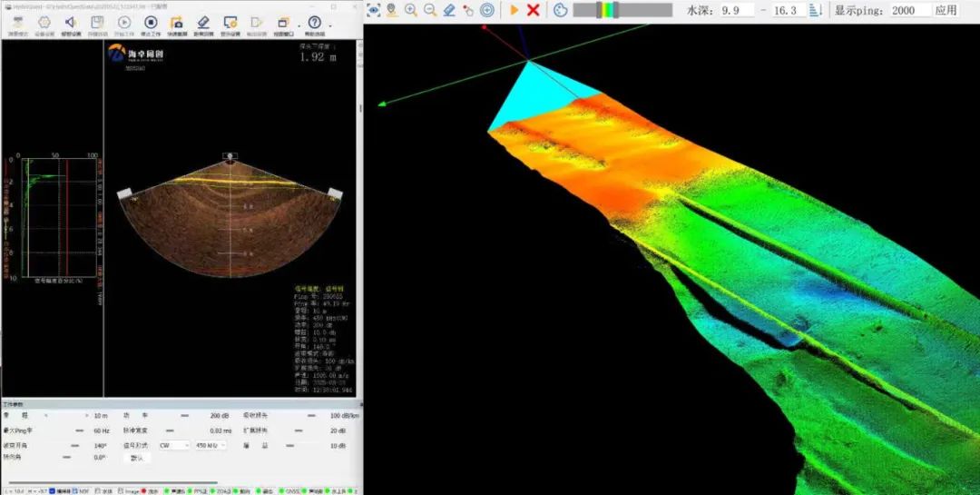This screenshot has width=980, height=495.
Task: Click the zoom in magnifier icon
Action: tap(411, 10)
